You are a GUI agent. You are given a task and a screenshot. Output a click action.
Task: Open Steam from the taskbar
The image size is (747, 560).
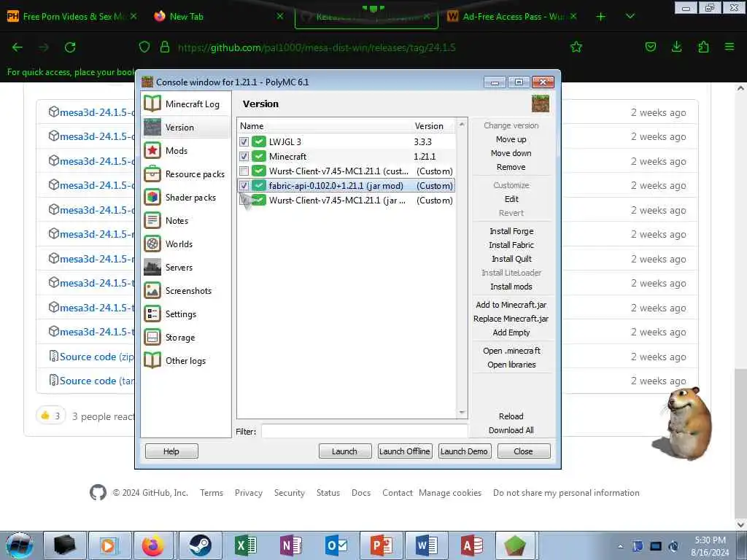point(200,545)
